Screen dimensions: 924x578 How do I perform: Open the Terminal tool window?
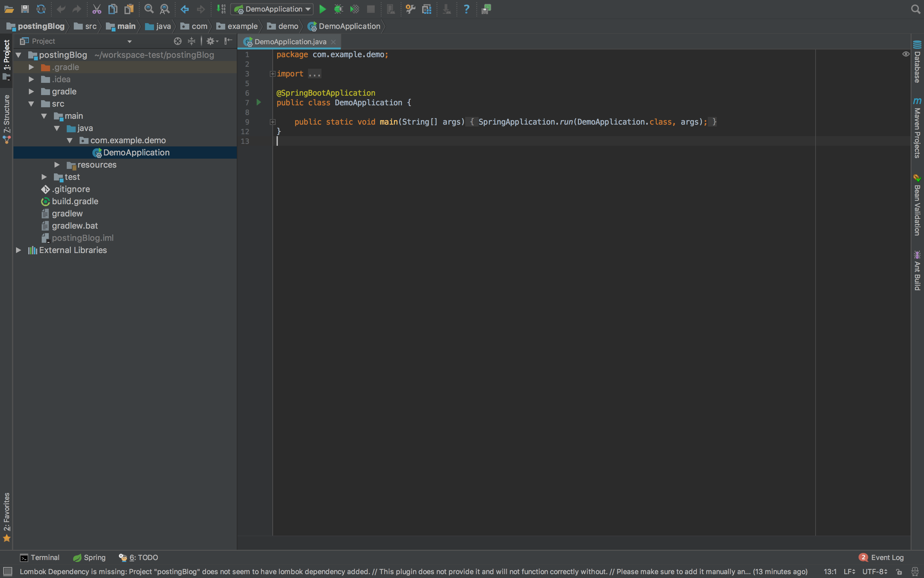(40, 557)
